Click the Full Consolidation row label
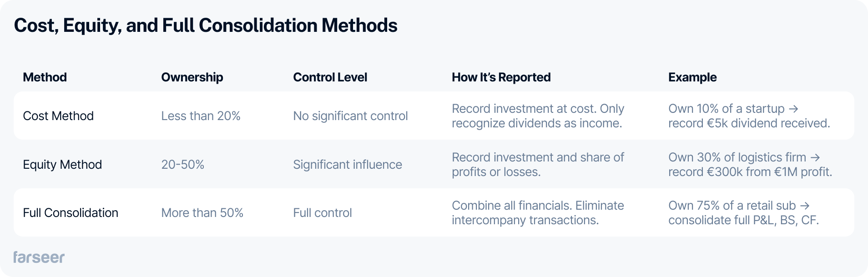868x277 pixels. click(x=71, y=213)
